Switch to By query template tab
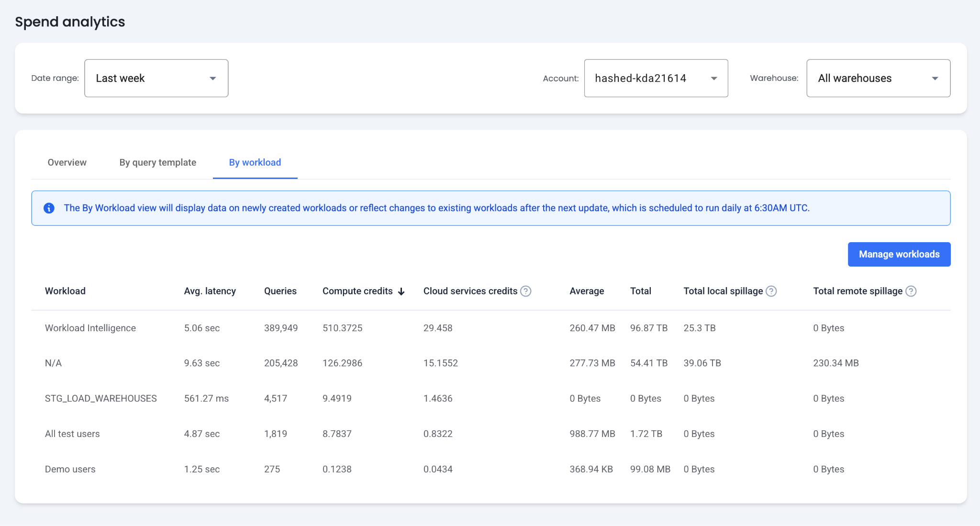This screenshot has height=526, width=980. tap(157, 162)
